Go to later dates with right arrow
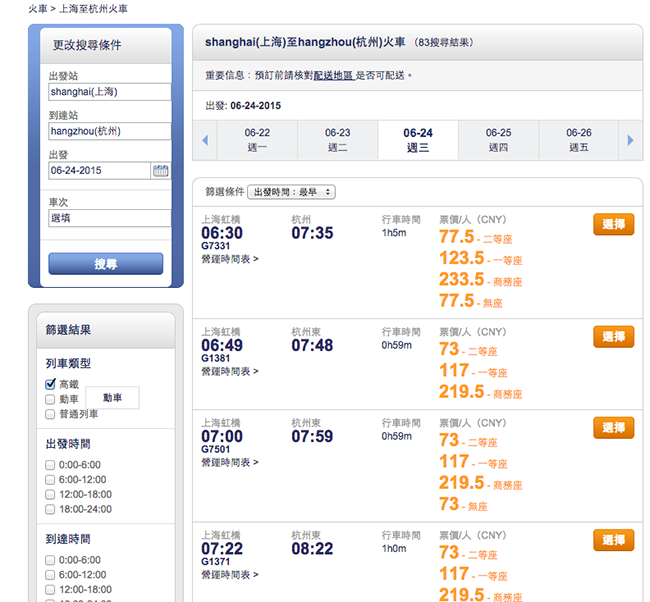Image resolution: width=650 pixels, height=602 pixels. (631, 140)
